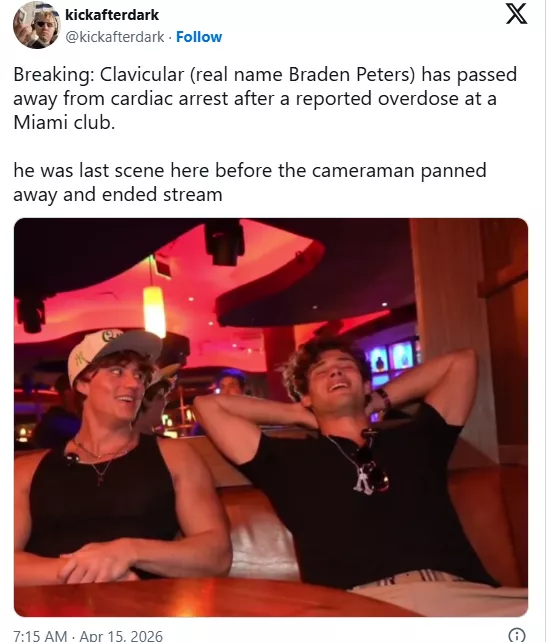Follow the kickafterdark account
The height and width of the screenshot is (642, 549).
[x=199, y=37]
